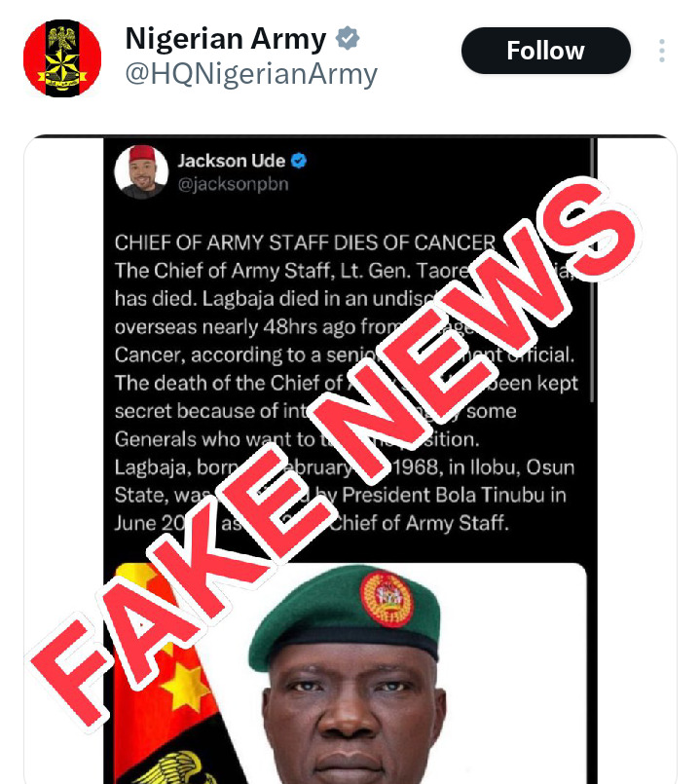Viewport: 700px width, 784px height.
Task: Open the officer portrait photo
Action: (x=350, y=674)
